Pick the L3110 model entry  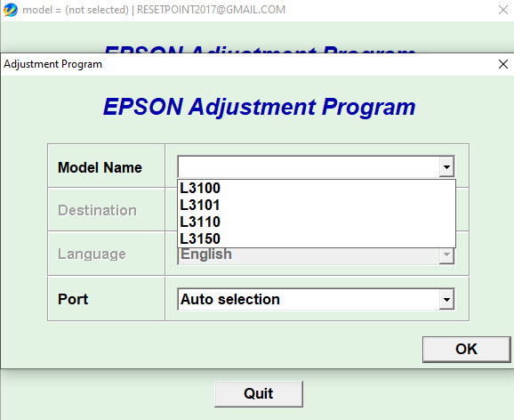[x=317, y=222]
